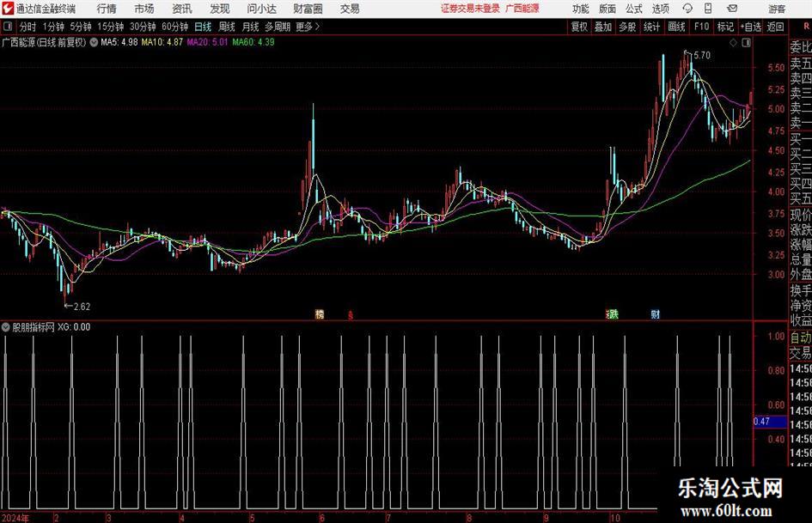Click 证券交易未登录 login link
The height and width of the screenshot is (523, 812).
470,9
